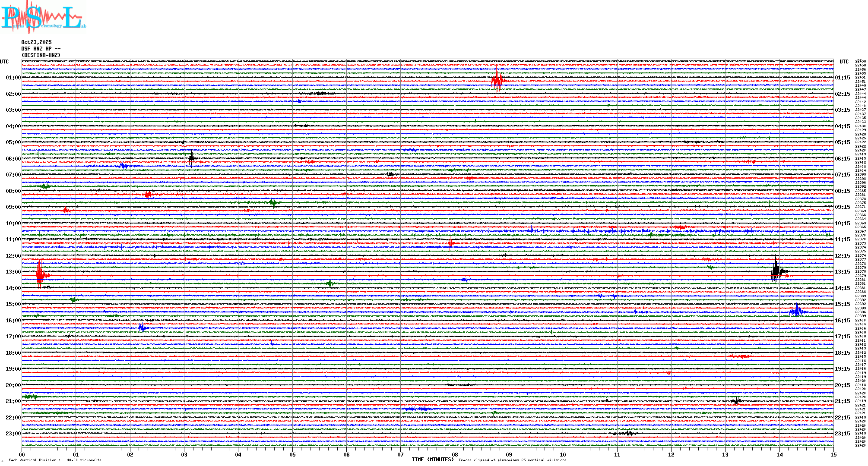Click minute 08 on bottom time axis
868x466 pixels.
[x=455, y=455]
